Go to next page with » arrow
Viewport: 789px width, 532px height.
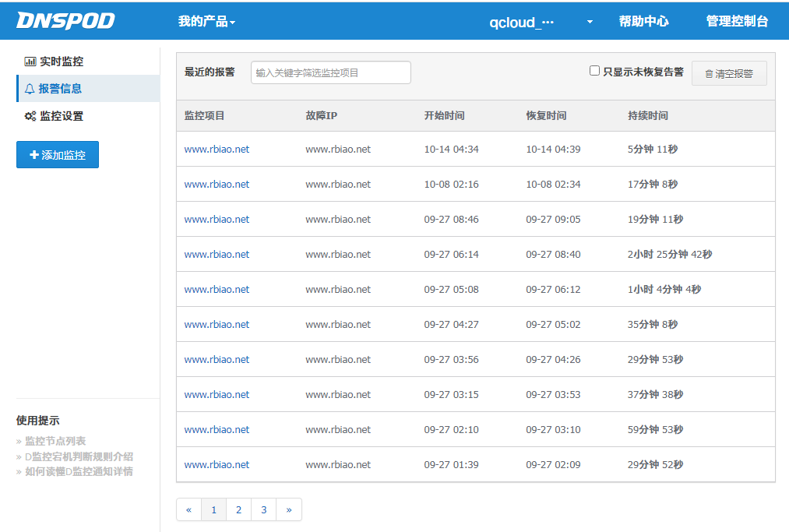pos(289,510)
